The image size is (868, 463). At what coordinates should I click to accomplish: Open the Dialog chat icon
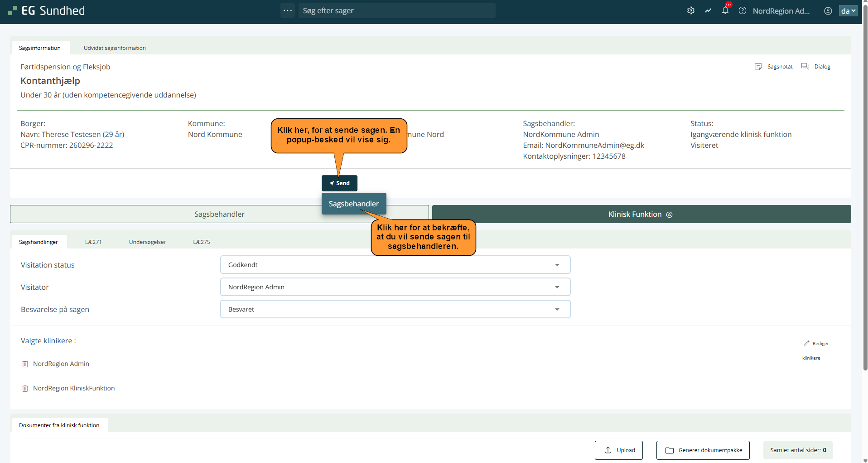805,66
